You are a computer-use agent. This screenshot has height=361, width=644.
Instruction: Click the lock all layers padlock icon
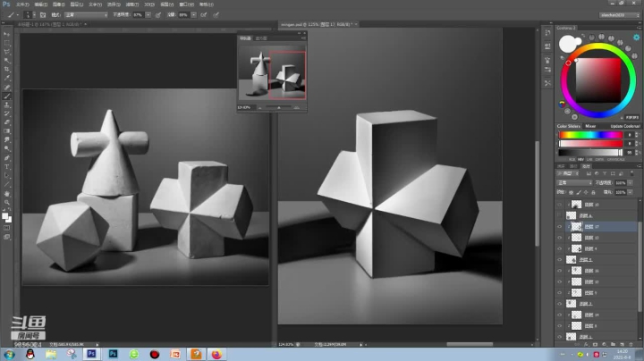[x=593, y=192]
